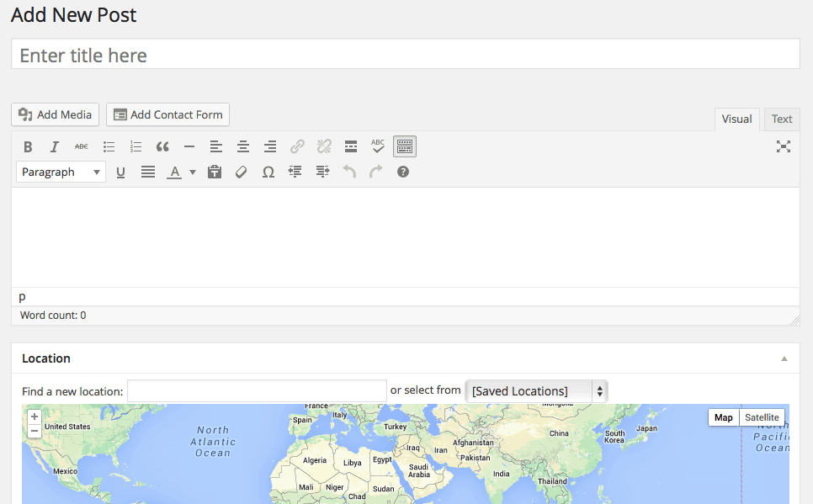Apply the text color (A) button
Viewport: 813px width, 504px height.
coord(174,172)
